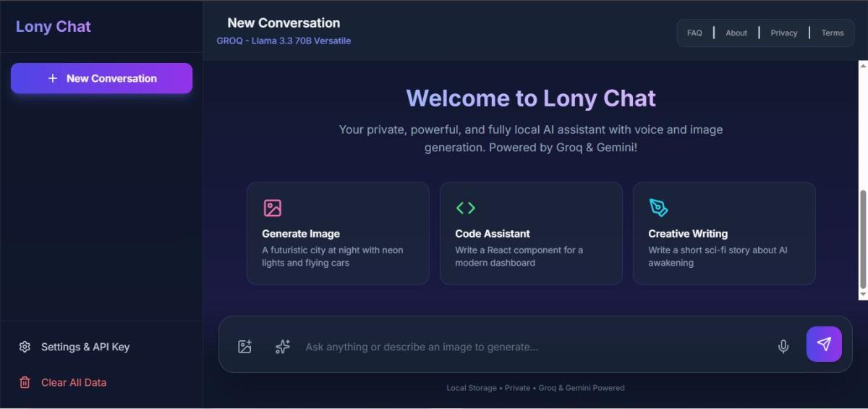
Task: Click the Lony Chat logo
Action: pos(54,27)
